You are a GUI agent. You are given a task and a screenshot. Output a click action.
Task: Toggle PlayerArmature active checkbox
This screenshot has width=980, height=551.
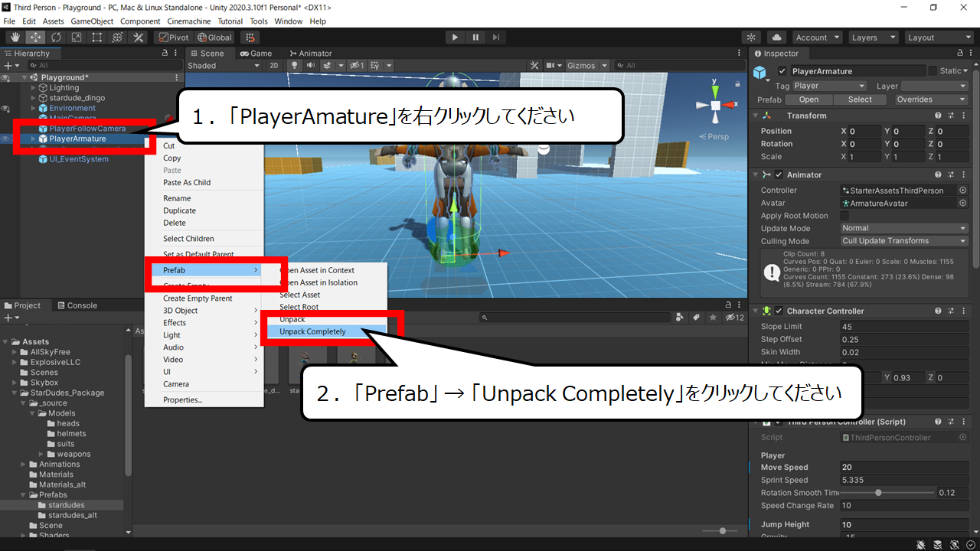[x=782, y=71]
